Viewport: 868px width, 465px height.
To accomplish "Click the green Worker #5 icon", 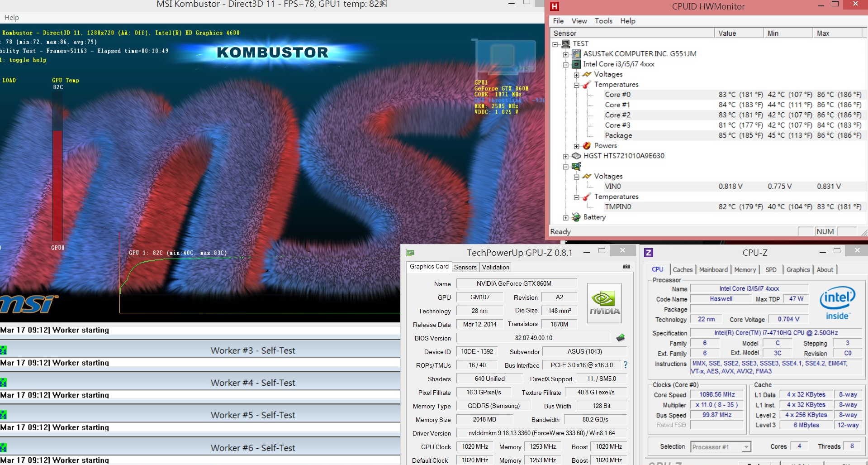I will point(4,415).
